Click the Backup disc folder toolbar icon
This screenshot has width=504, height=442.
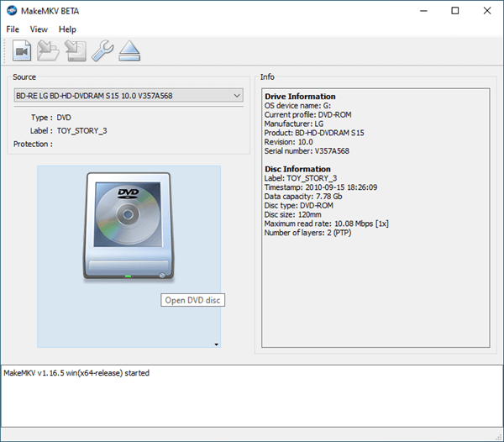48,50
